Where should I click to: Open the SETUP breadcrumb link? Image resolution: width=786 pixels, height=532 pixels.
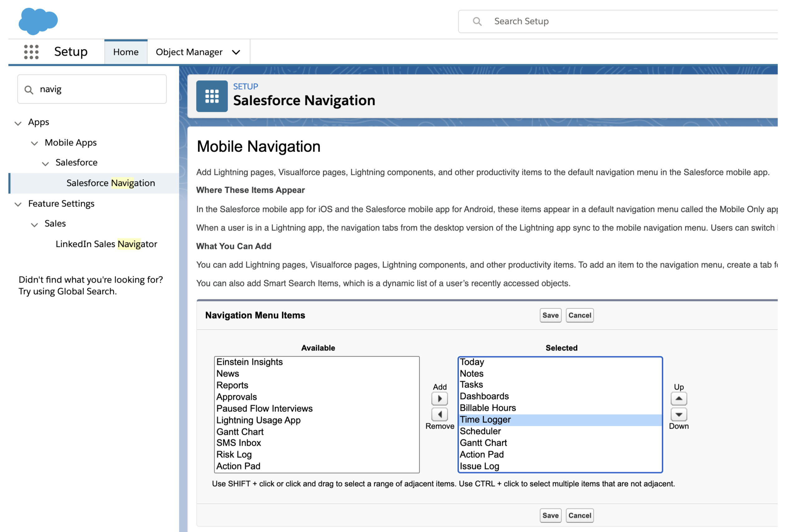[x=245, y=86]
